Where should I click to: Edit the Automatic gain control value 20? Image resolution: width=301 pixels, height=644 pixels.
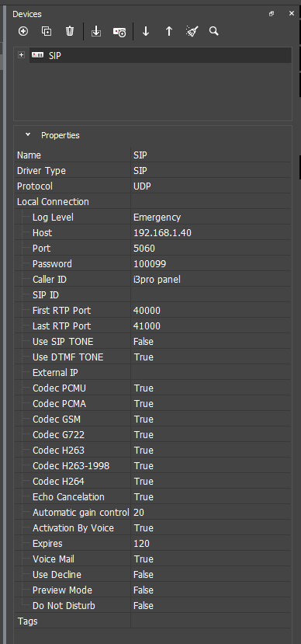(211, 513)
